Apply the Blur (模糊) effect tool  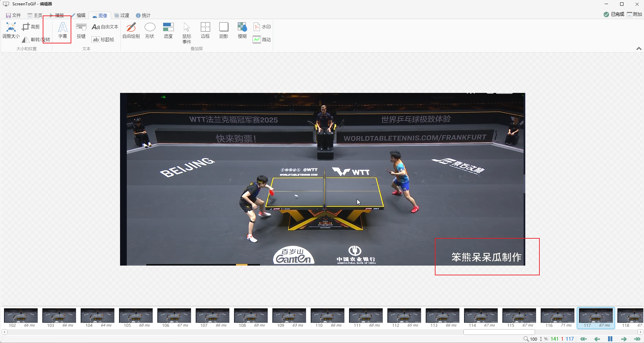(242, 30)
